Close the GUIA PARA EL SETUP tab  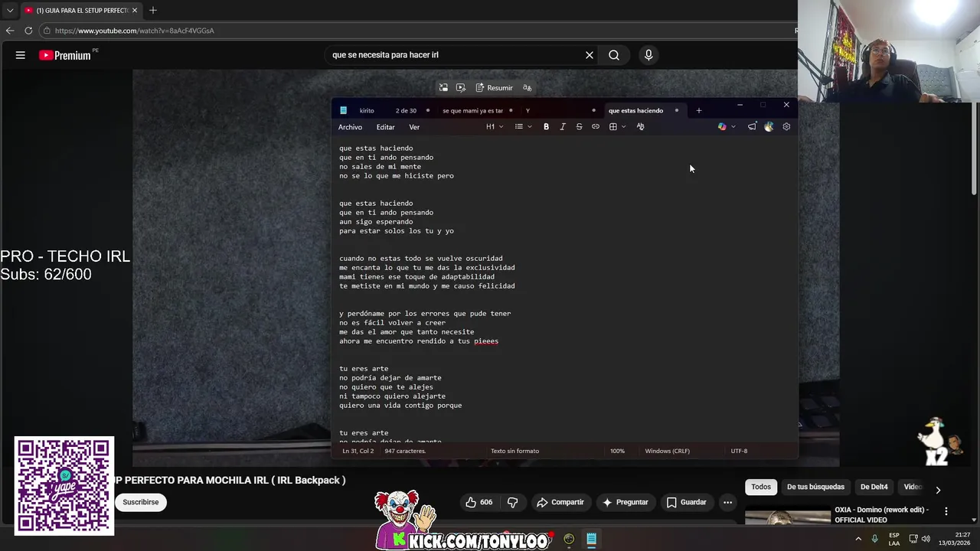pos(135,10)
